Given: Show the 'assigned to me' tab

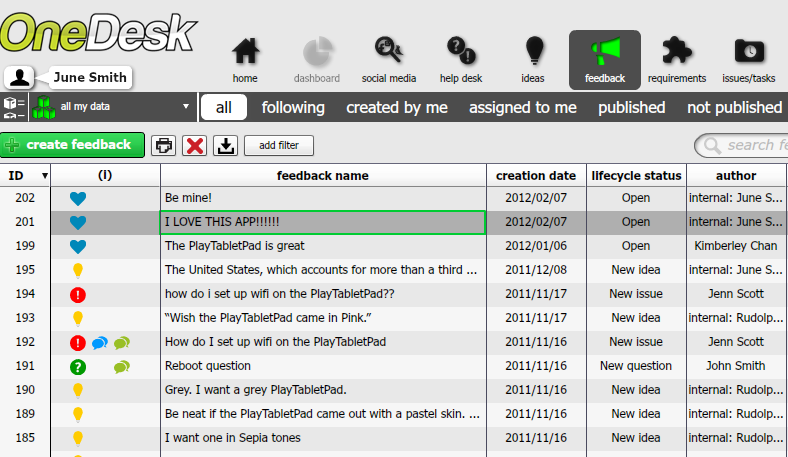Looking at the screenshot, I should click(523, 107).
